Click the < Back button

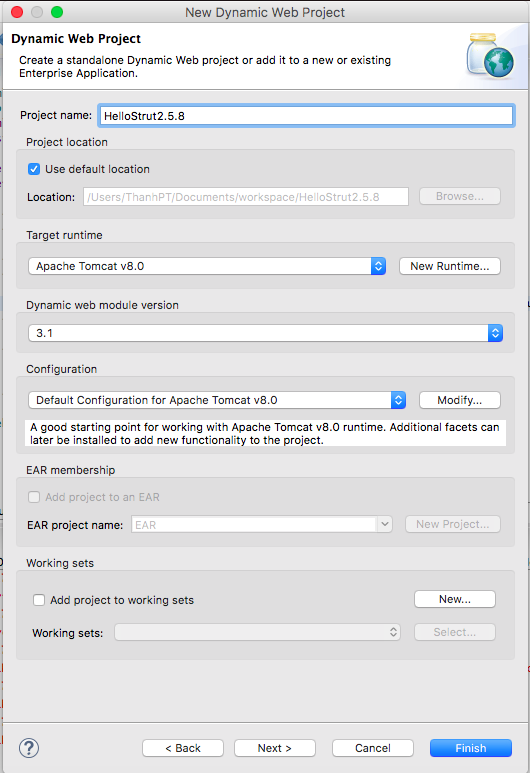pos(183,748)
